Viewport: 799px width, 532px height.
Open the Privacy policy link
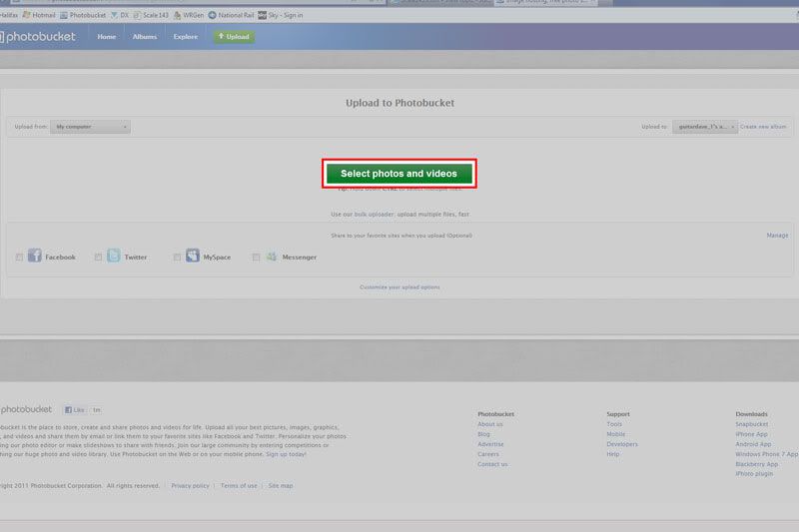[190, 486]
